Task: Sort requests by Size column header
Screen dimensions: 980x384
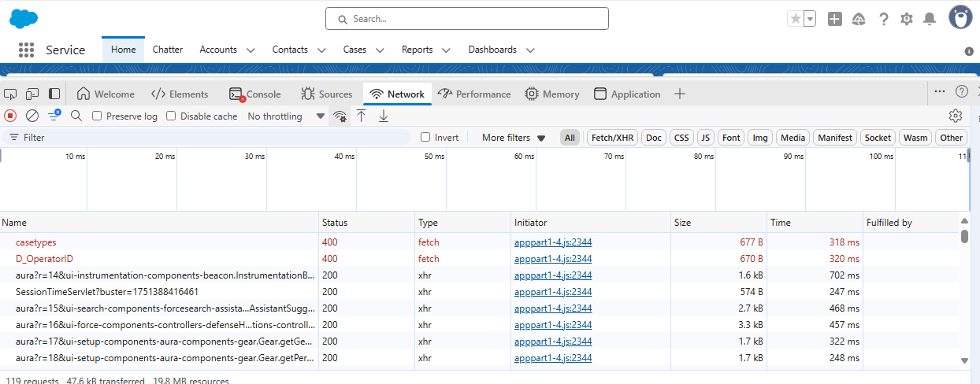Action: coord(718,223)
